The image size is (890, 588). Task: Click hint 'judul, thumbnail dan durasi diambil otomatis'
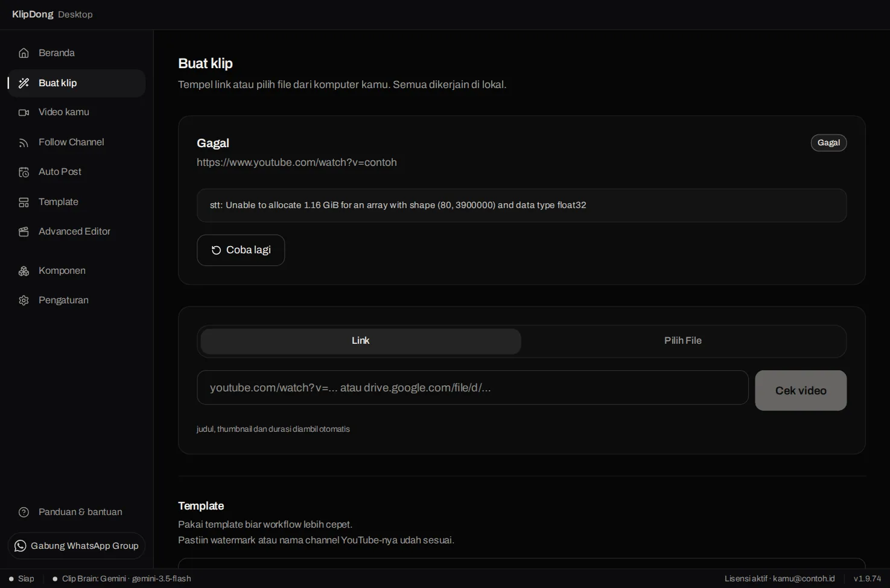(273, 429)
